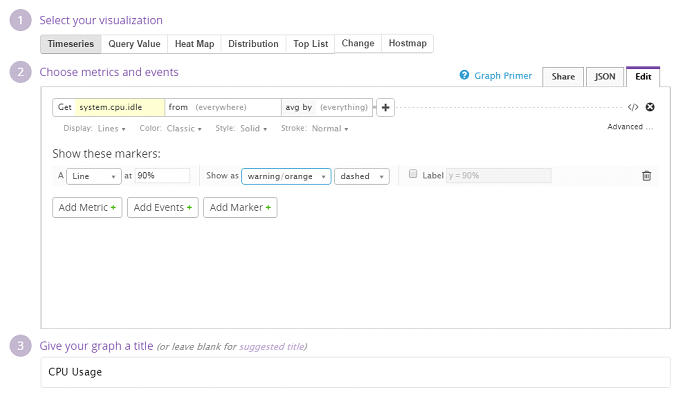Switch to the Share tab
689x394 pixels.
click(563, 77)
